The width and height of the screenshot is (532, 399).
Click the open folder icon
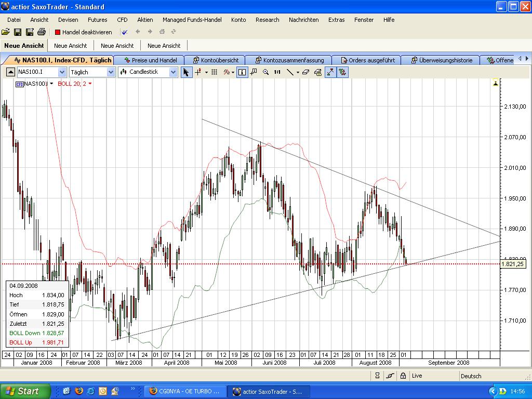click(6, 32)
